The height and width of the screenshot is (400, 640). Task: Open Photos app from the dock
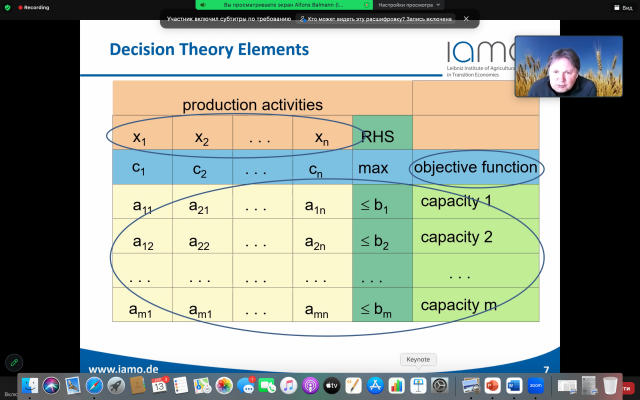tap(224, 386)
